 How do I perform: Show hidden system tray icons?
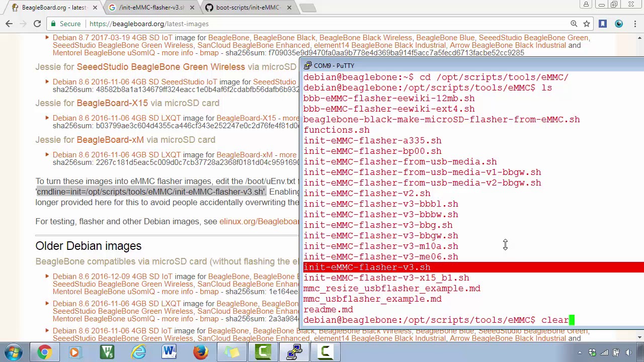[x=580, y=352]
